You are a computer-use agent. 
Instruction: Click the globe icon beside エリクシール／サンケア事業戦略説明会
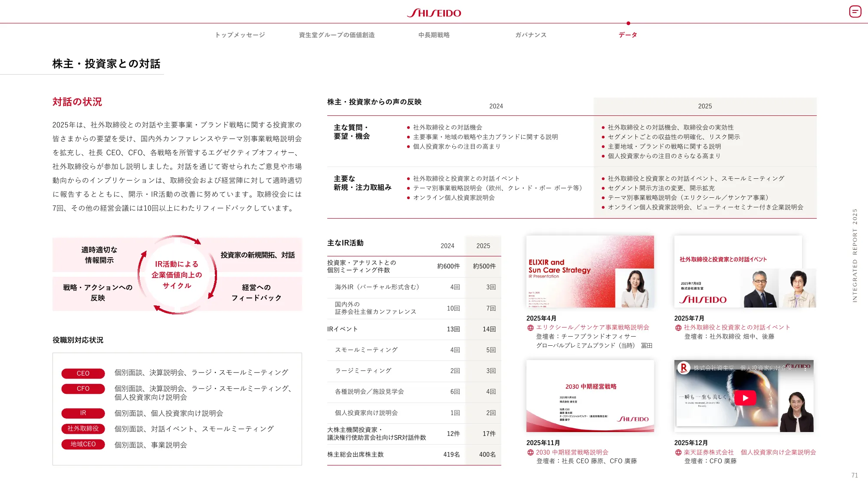click(x=530, y=328)
